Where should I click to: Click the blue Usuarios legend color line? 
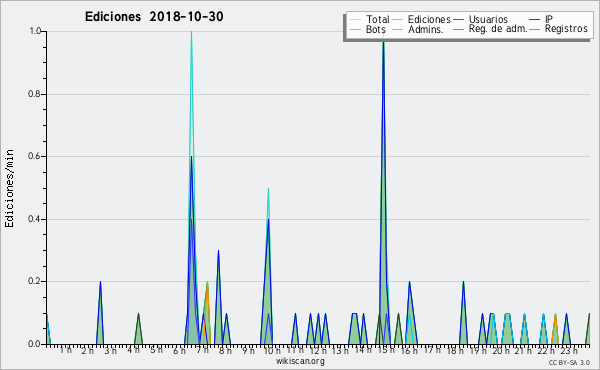(x=458, y=20)
